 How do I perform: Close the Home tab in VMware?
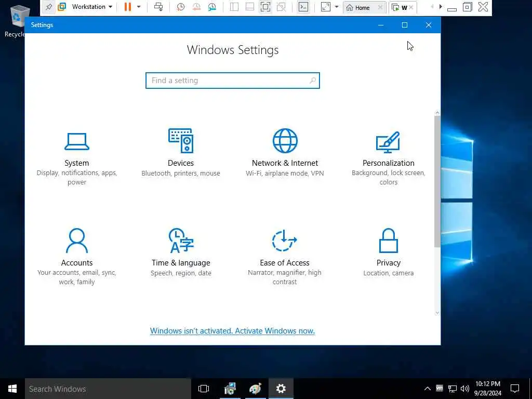point(380,7)
